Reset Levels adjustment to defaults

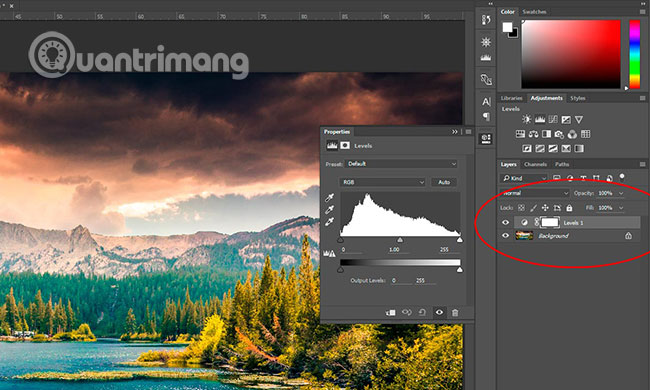[x=422, y=312]
